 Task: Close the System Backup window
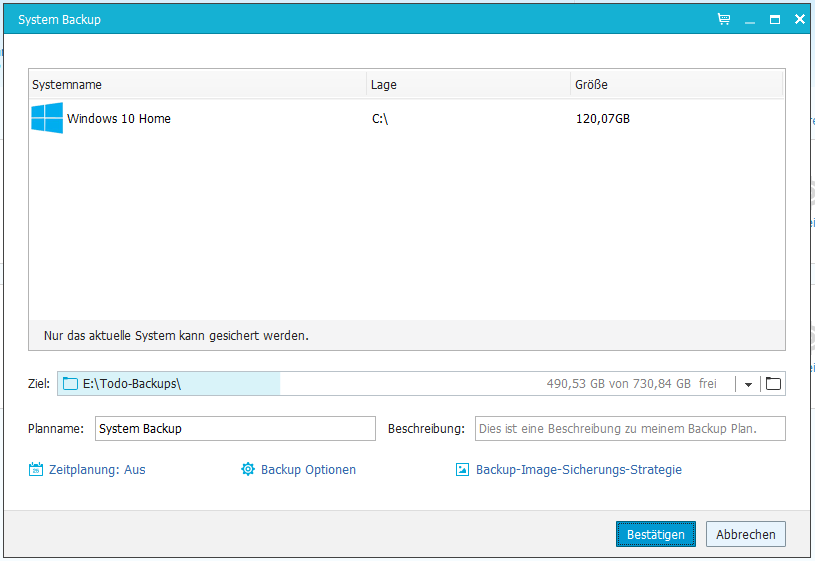coord(800,19)
